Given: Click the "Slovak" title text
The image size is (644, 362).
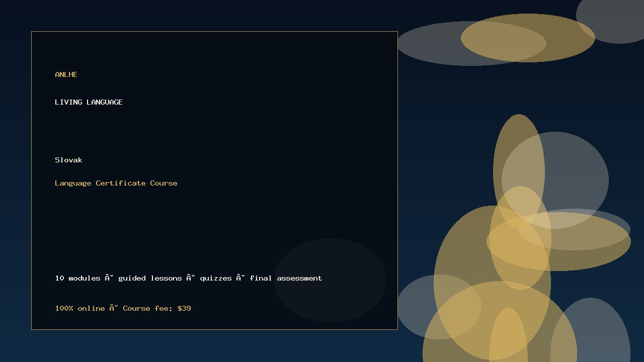Looking at the screenshot, I should pos(68,160).
